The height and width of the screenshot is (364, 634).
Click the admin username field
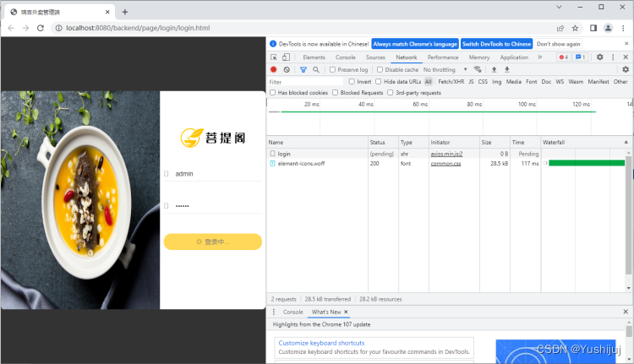(x=213, y=174)
